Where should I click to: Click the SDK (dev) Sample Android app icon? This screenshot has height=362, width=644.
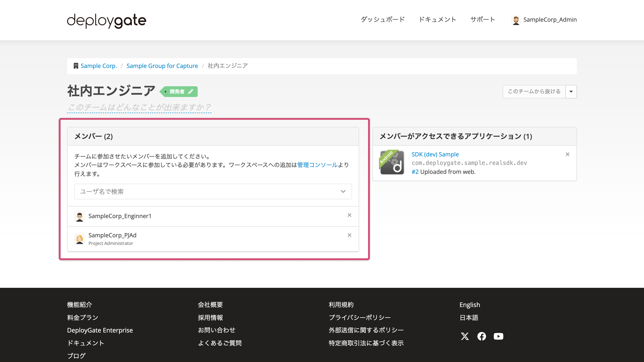coord(392,162)
